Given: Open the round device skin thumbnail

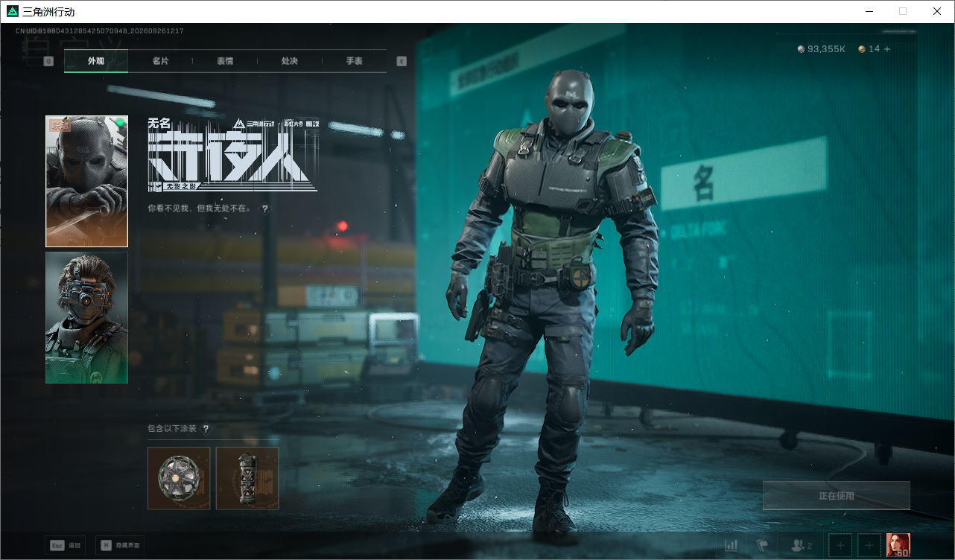Looking at the screenshot, I should point(179,478).
